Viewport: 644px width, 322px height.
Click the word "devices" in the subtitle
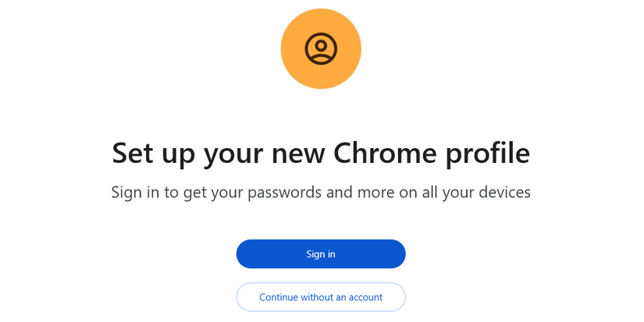(502, 192)
